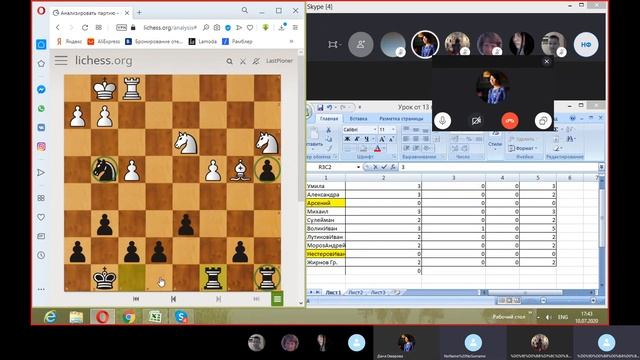The image size is (640, 360).
Task: Open the Opera easy setup menu
Action: click(295, 27)
